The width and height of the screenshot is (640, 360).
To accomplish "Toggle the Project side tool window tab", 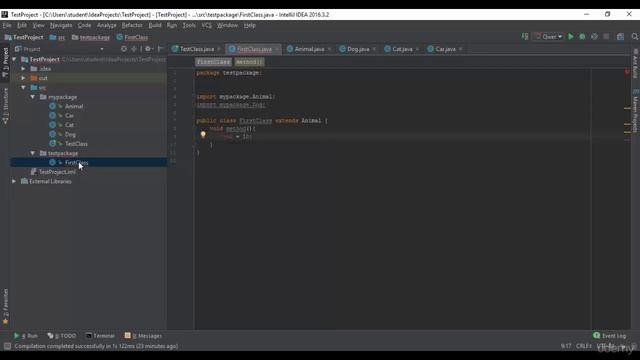I will click(5, 62).
